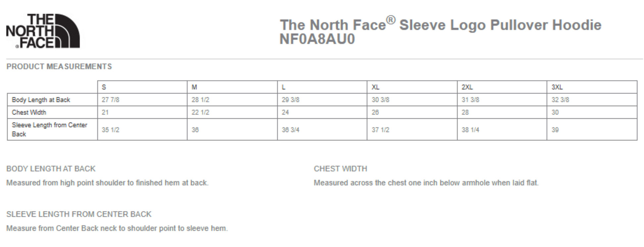The image size is (644, 247).
Task: Select the M size column header
Action: click(x=194, y=87)
